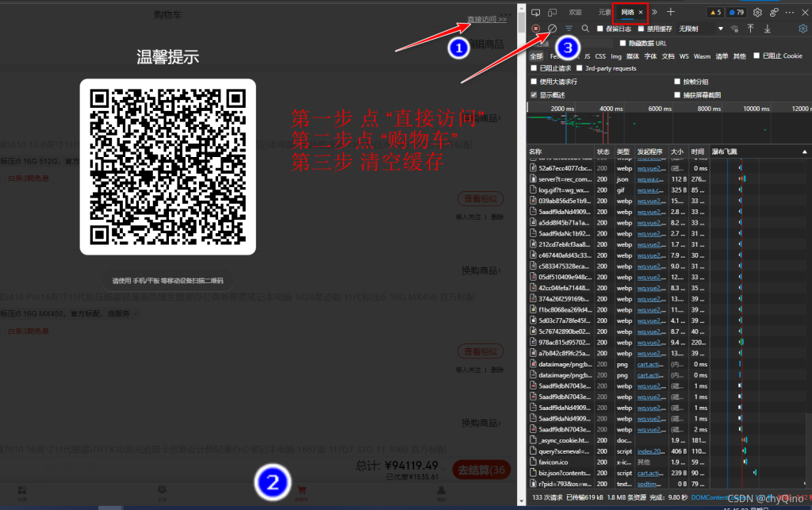
Task: Click 直接访问 >> link
Action: click(x=487, y=19)
